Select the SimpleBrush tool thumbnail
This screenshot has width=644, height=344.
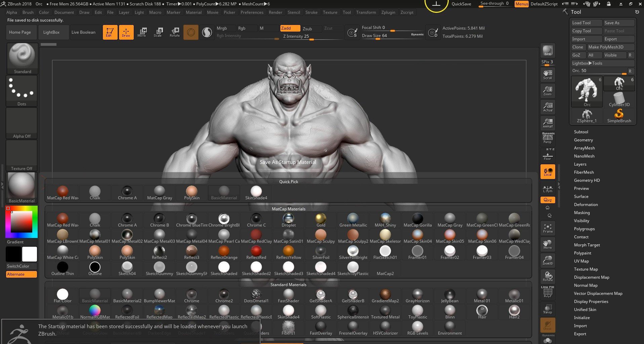(x=619, y=116)
